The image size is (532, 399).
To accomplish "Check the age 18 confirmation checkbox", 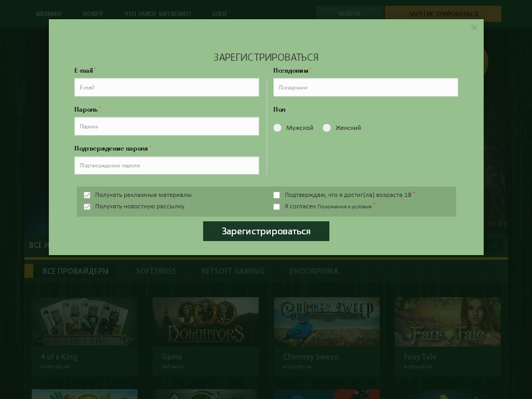I will click(x=277, y=195).
